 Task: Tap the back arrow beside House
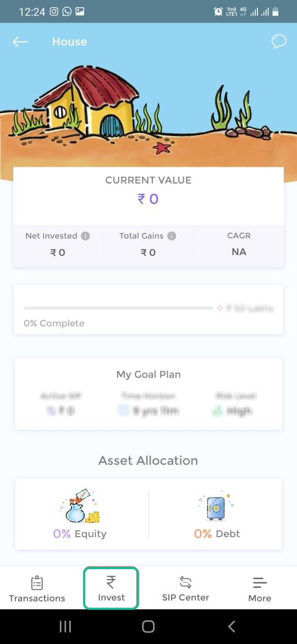[x=20, y=42]
